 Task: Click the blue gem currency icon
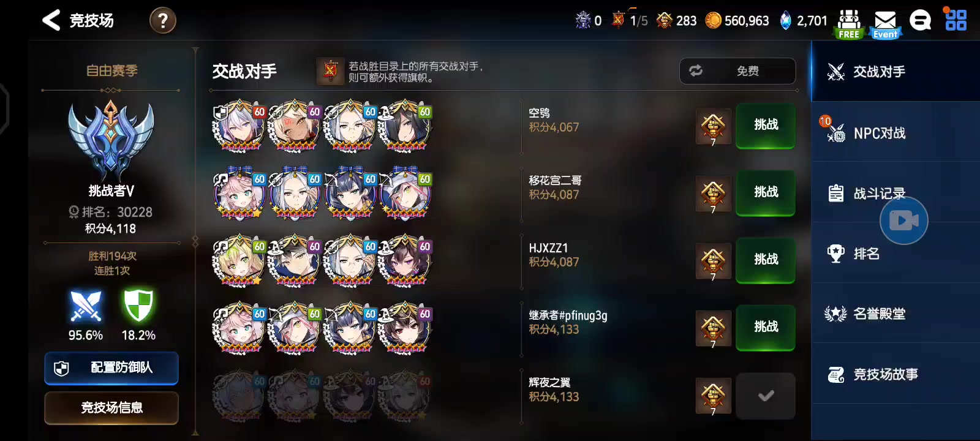[785, 20]
